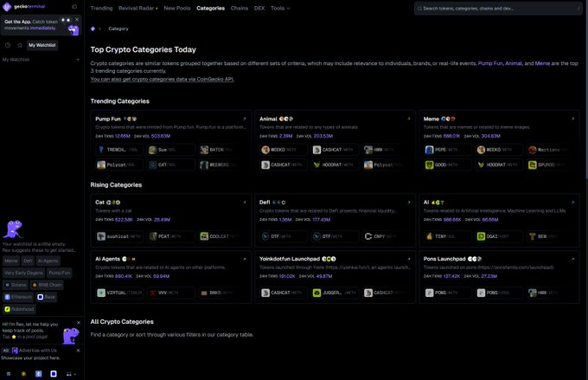Select the BATCH pool chip in Pump Fun
588x380 pixels.
click(x=222, y=150)
